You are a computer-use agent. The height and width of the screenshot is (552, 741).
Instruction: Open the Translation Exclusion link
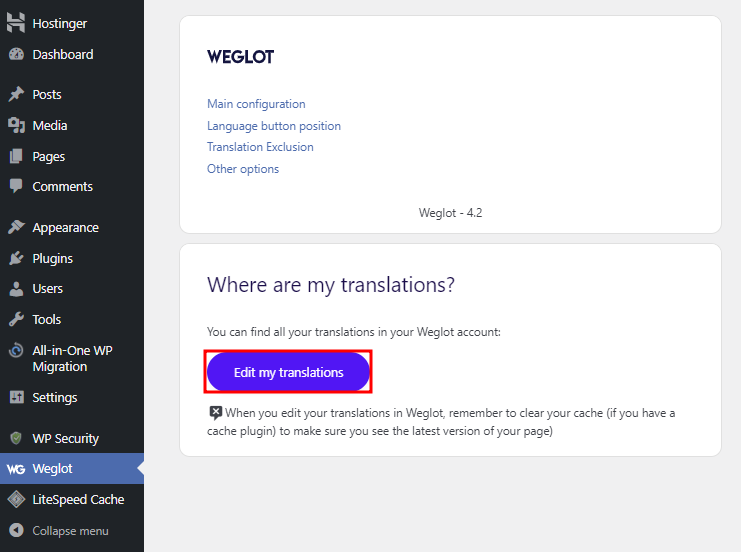click(x=260, y=147)
